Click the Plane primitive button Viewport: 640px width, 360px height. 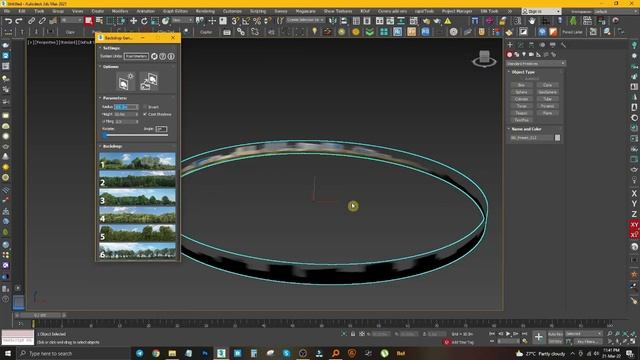coord(547,113)
